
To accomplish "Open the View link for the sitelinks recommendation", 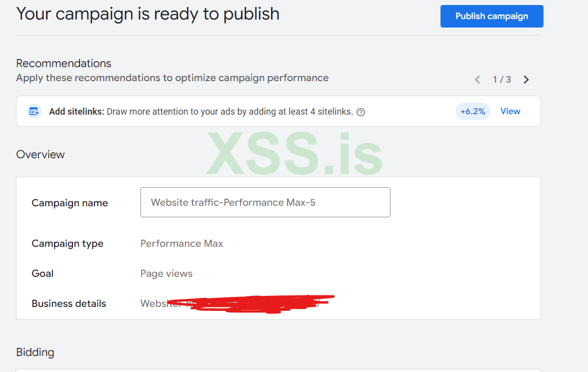I will (x=510, y=111).
